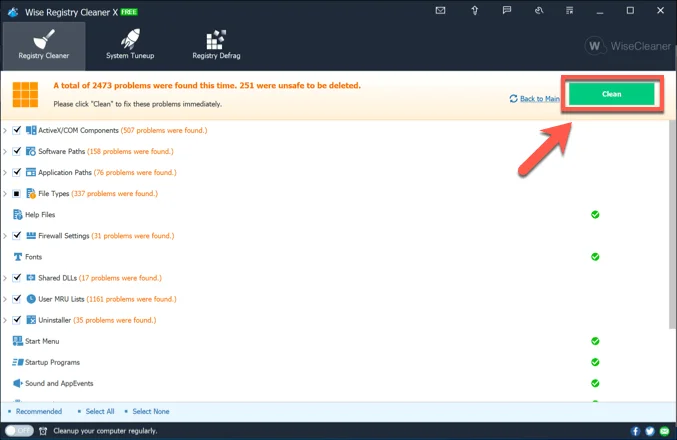The width and height of the screenshot is (677, 440).
Task: Toggle the File Types partial checkbox
Action: tap(16, 193)
